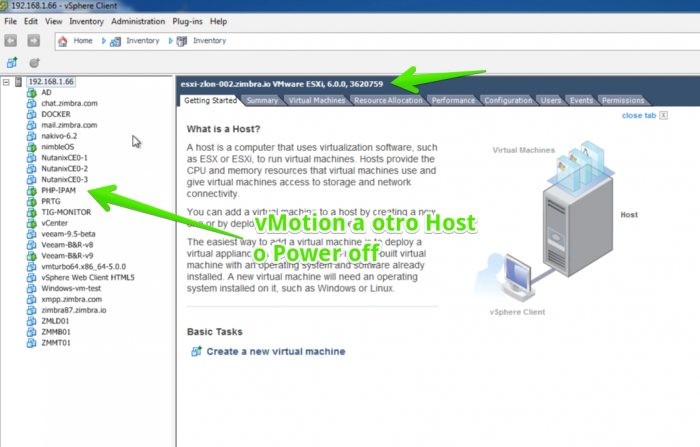Select the vSphere Web Client HTML5 VM

tap(88, 277)
